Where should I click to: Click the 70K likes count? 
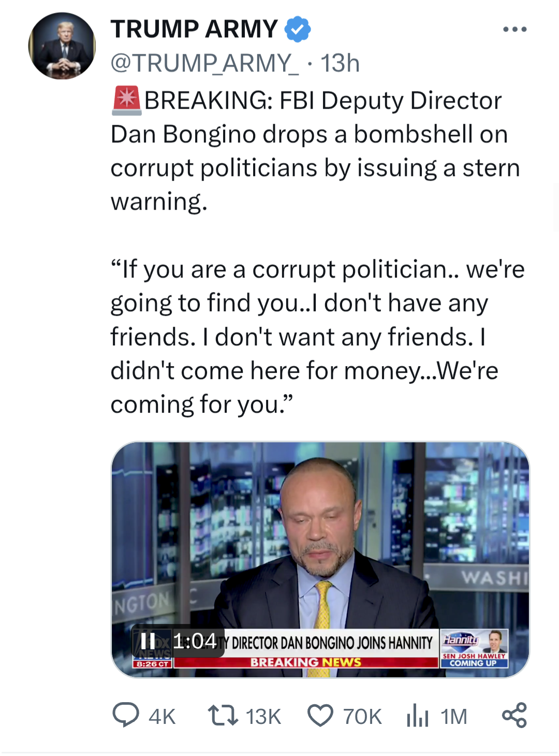point(362,717)
